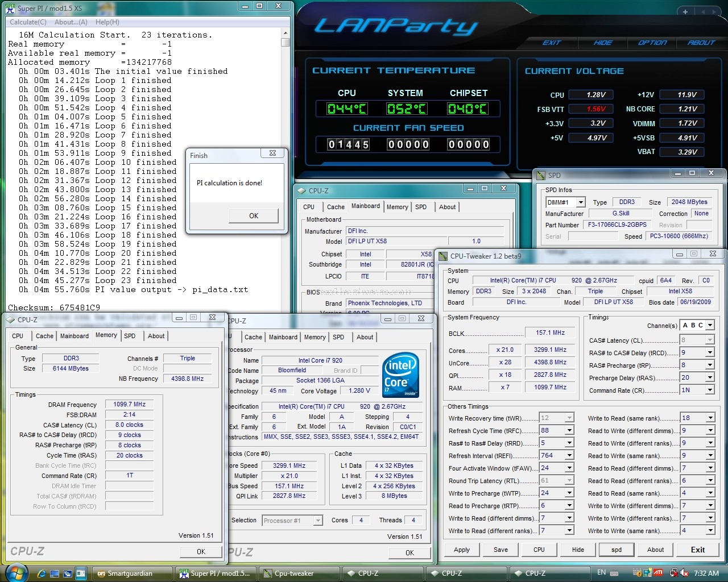Click Save in CPU-Tweaker
Image resolution: width=728 pixels, height=582 pixels.
[x=500, y=550]
